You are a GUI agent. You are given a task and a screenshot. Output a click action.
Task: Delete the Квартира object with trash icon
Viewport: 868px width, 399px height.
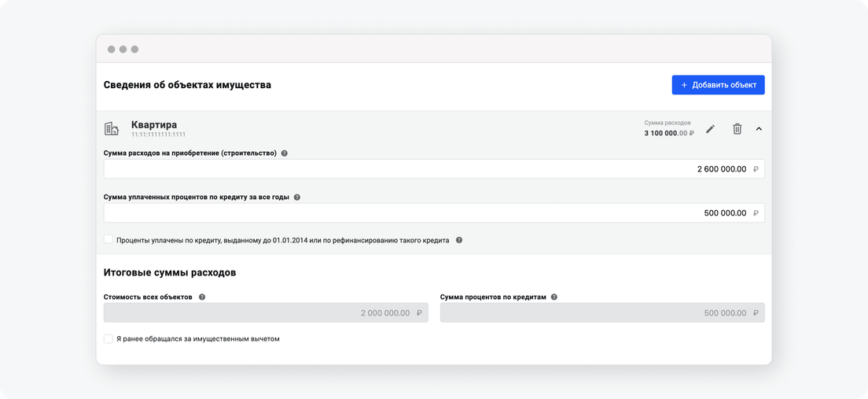click(x=737, y=129)
